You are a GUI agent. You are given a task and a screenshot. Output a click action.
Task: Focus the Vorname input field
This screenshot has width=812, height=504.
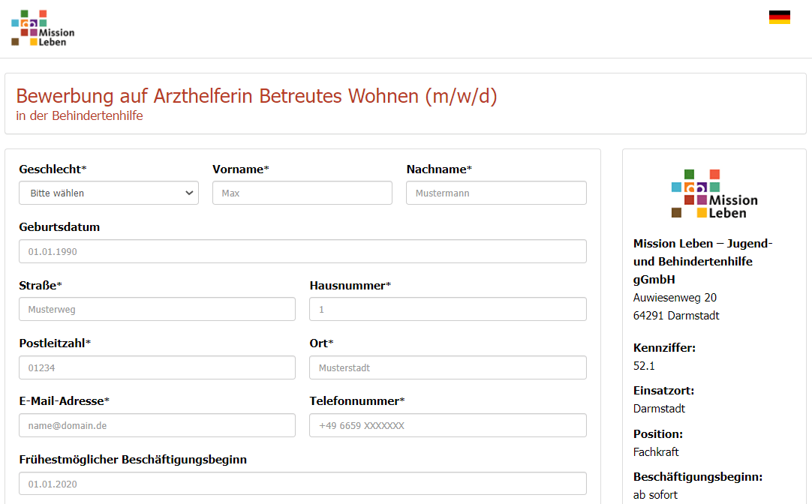302,193
